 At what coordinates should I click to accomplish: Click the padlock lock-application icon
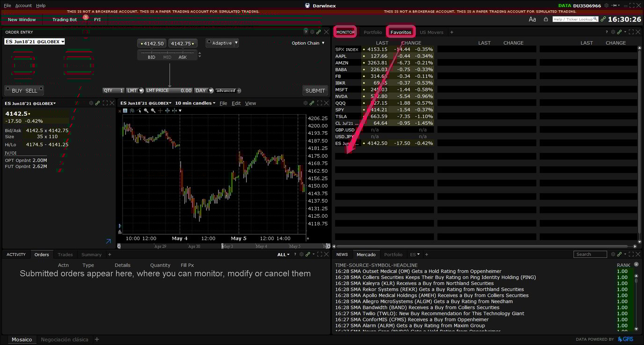click(x=546, y=19)
